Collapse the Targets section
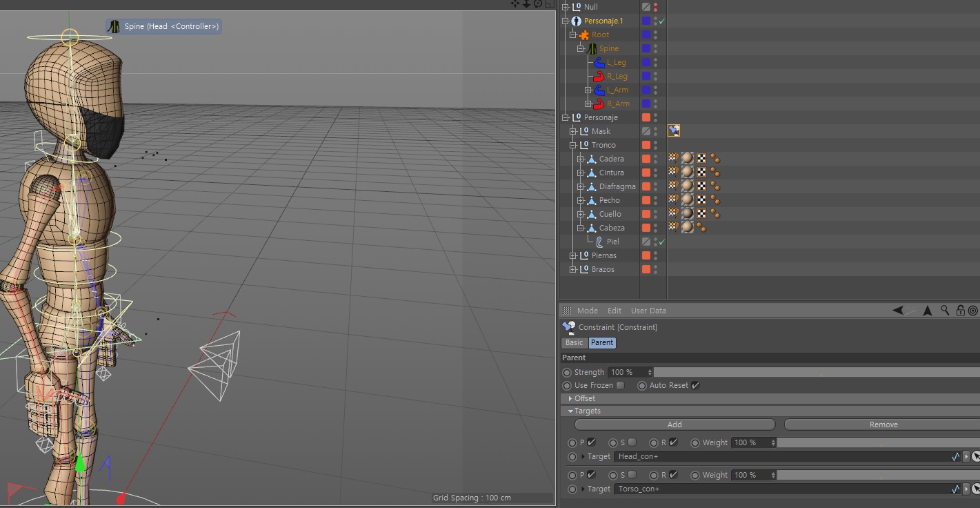The width and height of the screenshot is (980, 508). (x=571, y=411)
